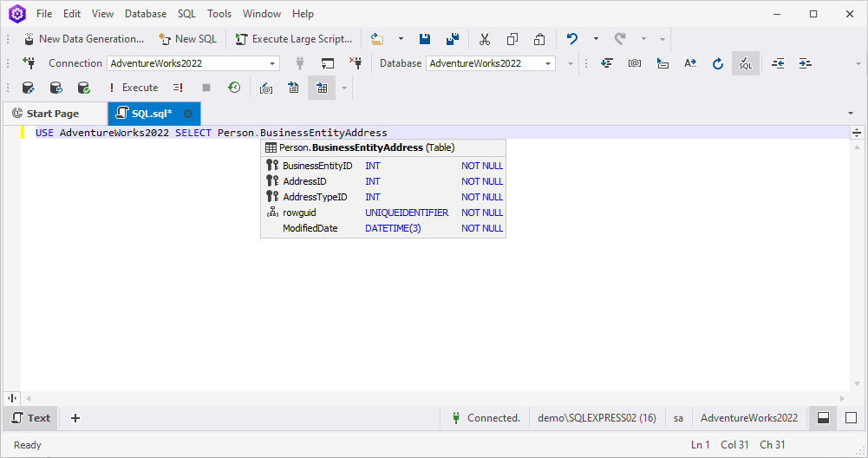The width and height of the screenshot is (868, 458).
Task: Click the A-arrow Rename icon
Action: 689,63
